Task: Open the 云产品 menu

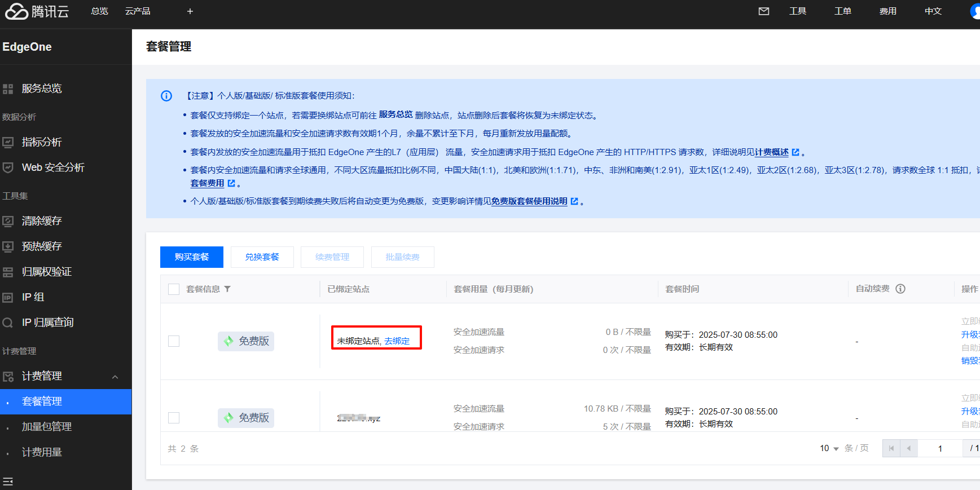Action: 138,11
